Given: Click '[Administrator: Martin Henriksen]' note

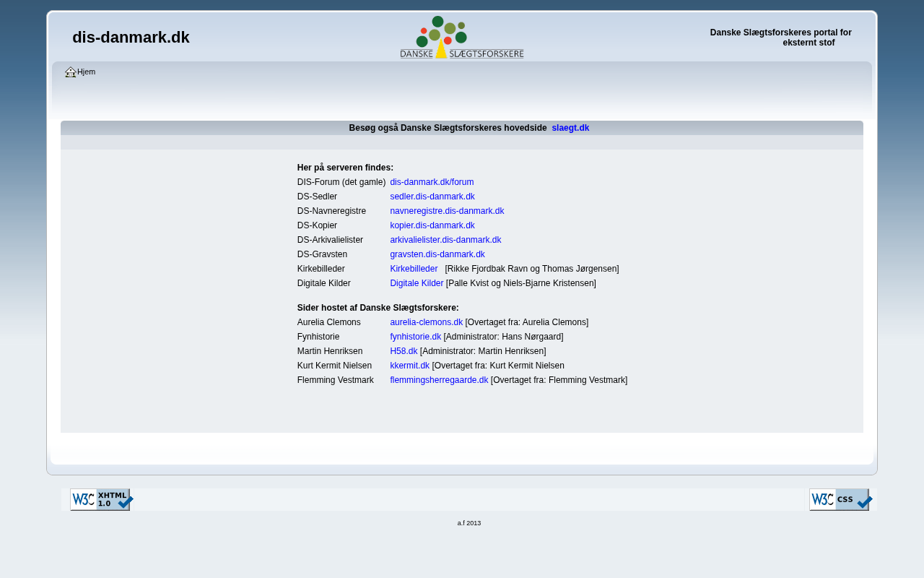Looking at the screenshot, I should [483, 351].
